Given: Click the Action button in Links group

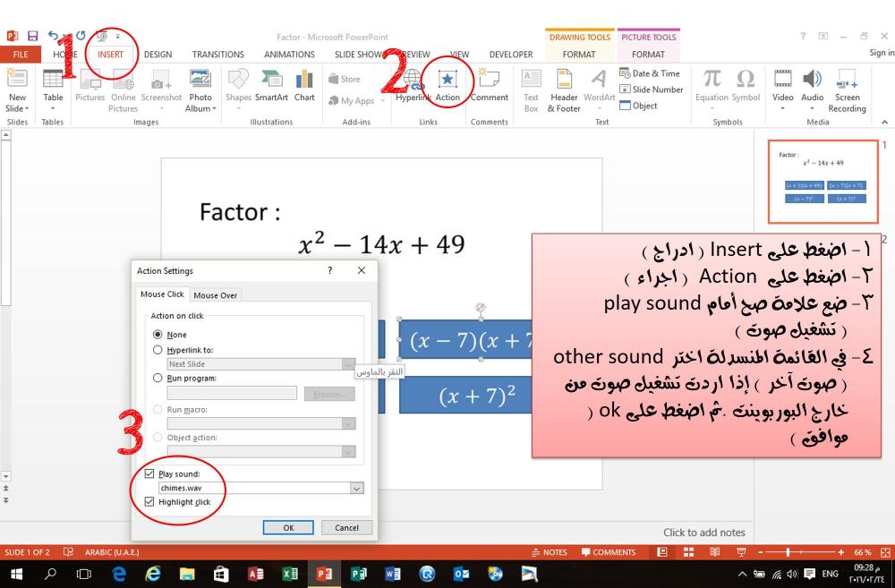Looking at the screenshot, I should pyautogui.click(x=447, y=85).
